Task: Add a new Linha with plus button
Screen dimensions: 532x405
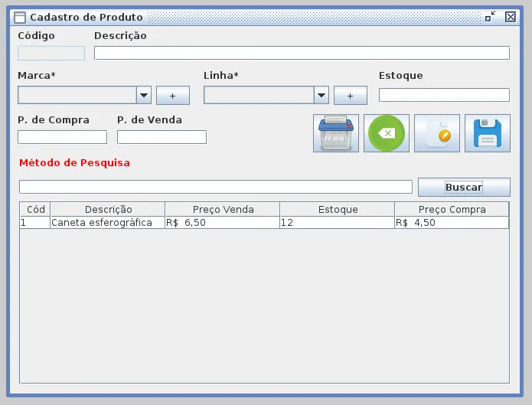Action: click(x=351, y=96)
